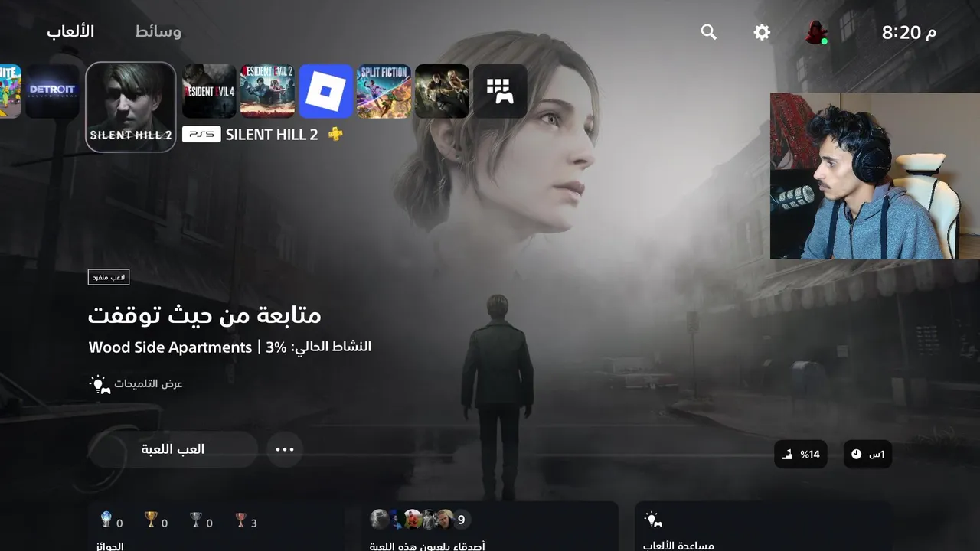Open the مساعدة الألعاب game help card
980x551 pixels.
click(763, 527)
